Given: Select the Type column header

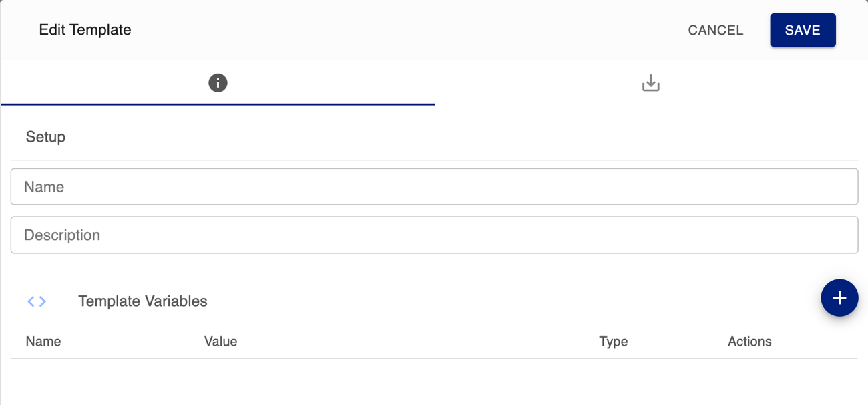Looking at the screenshot, I should click(613, 341).
